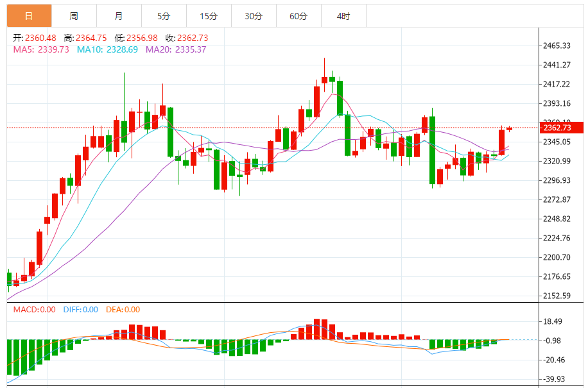Click the 2320.99 price axis label
The height and width of the screenshot is (388, 588).
click(557, 161)
